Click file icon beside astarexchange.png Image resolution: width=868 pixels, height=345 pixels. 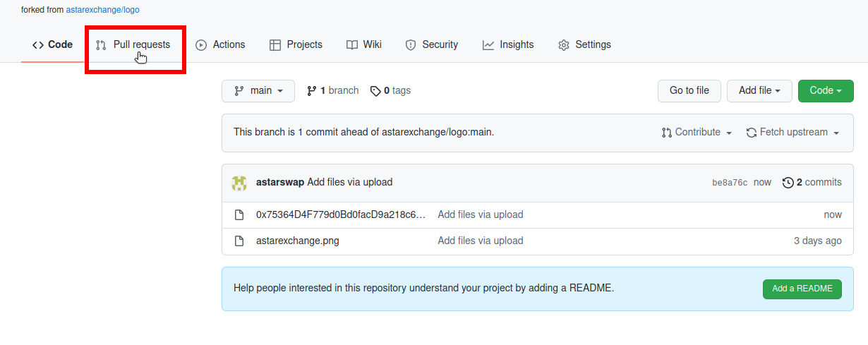click(239, 241)
